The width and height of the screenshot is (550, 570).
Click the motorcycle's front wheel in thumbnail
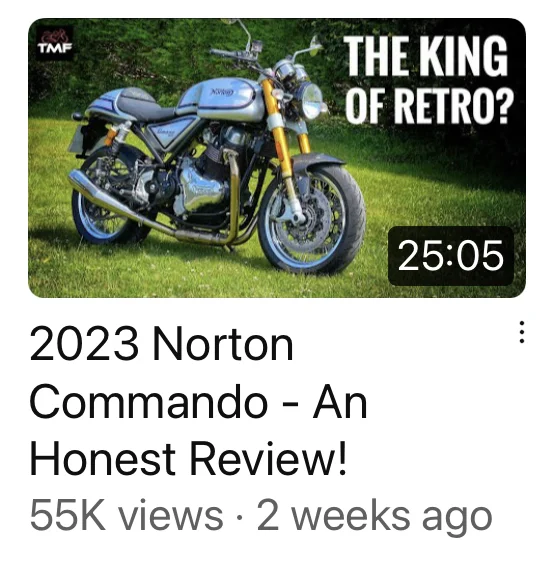coord(312,220)
